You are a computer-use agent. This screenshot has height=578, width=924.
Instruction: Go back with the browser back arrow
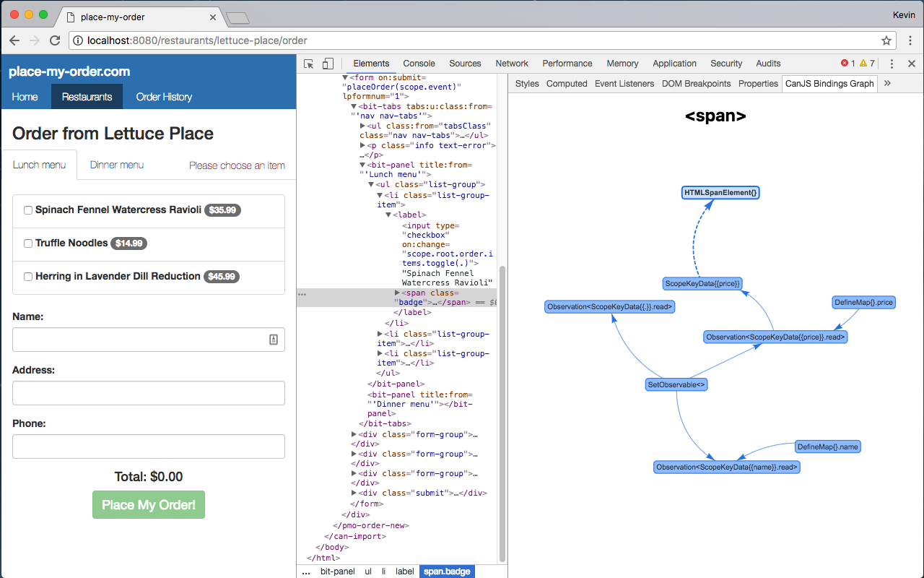click(x=14, y=40)
